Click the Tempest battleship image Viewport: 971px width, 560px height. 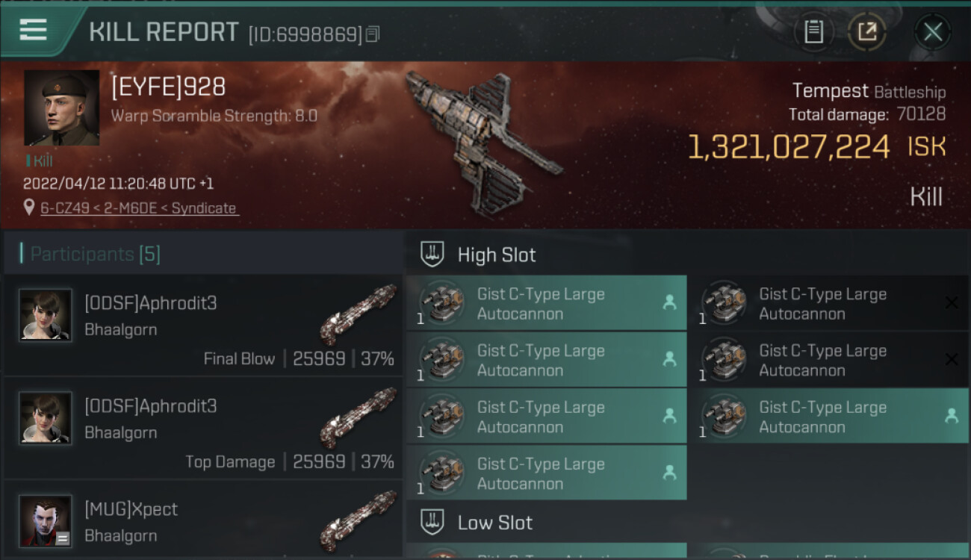pos(482,140)
